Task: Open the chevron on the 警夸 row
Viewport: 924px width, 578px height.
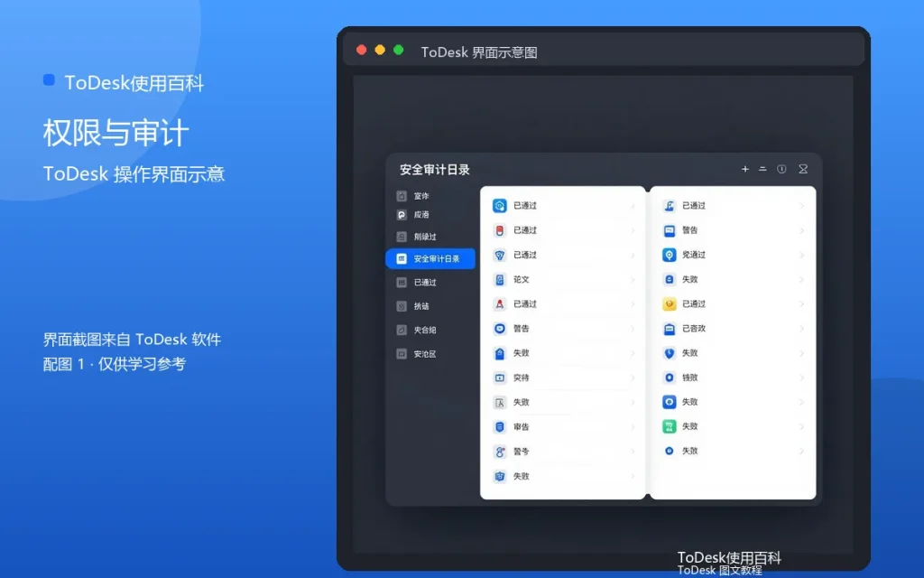Action: [633, 452]
